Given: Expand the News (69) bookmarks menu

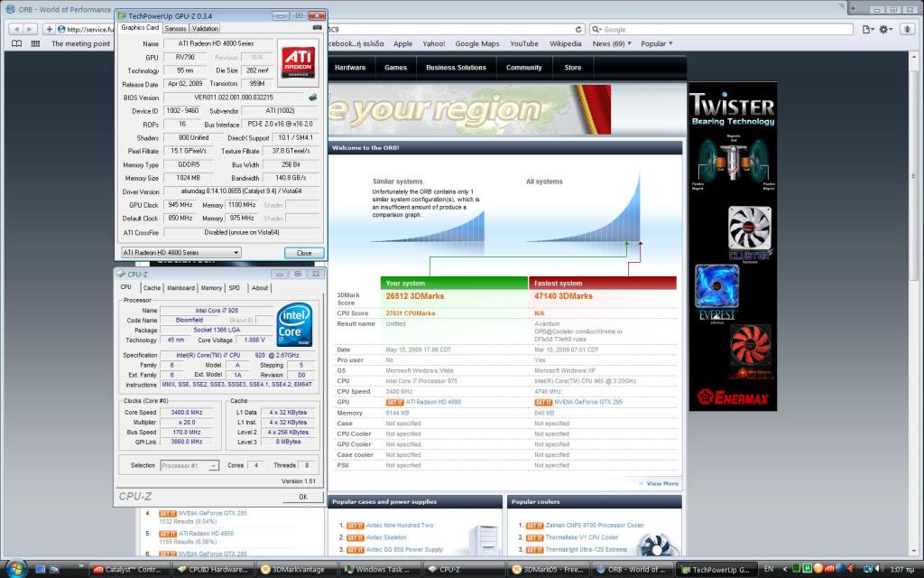Looking at the screenshot, I should 612,43.
